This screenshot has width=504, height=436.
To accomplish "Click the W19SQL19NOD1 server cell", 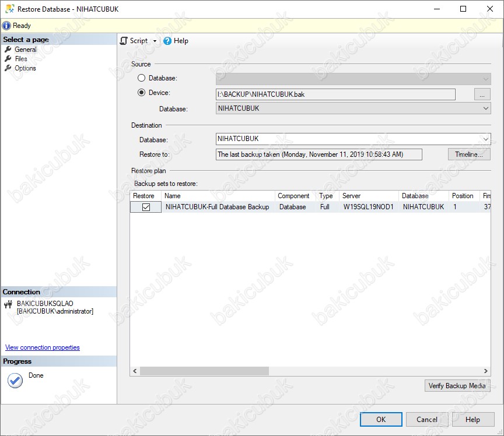I will point(368,207).
